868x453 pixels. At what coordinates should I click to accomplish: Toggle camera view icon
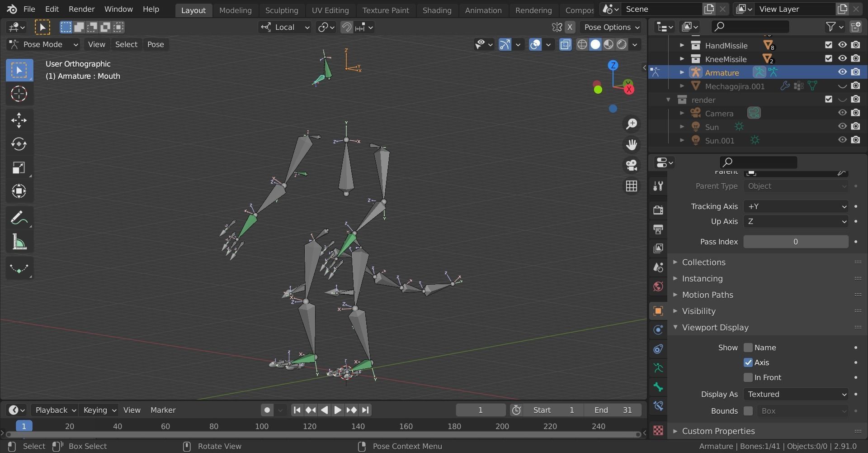(x=632, y=165)
